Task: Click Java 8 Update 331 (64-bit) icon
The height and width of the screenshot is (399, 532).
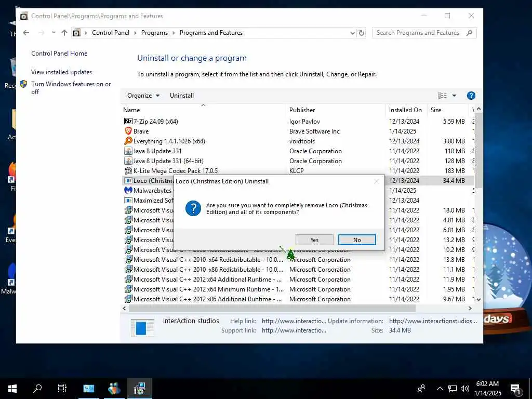Action: (128, 161)
